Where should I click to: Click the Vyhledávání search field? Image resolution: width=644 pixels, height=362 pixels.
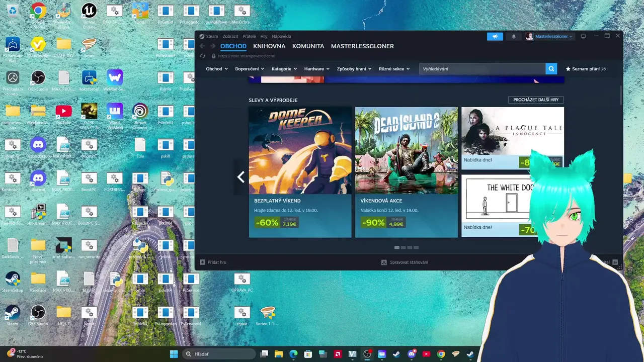coord(482,69)
